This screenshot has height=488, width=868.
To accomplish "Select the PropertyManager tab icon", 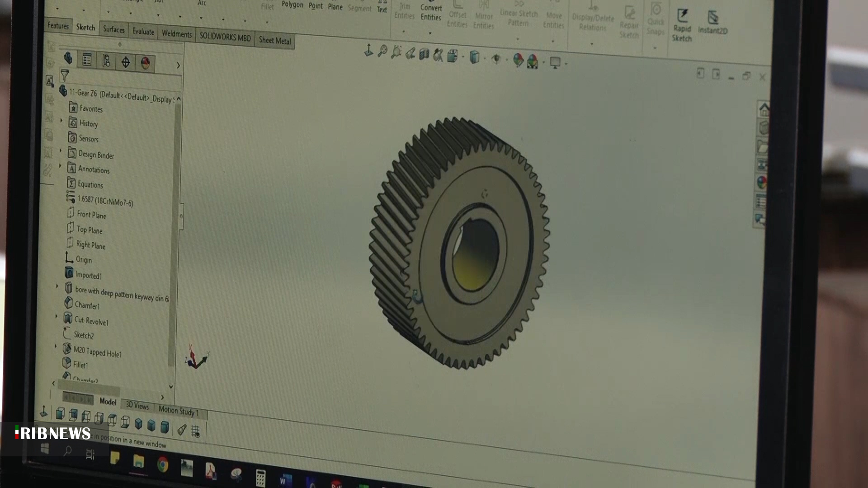I will coord(87,60).
